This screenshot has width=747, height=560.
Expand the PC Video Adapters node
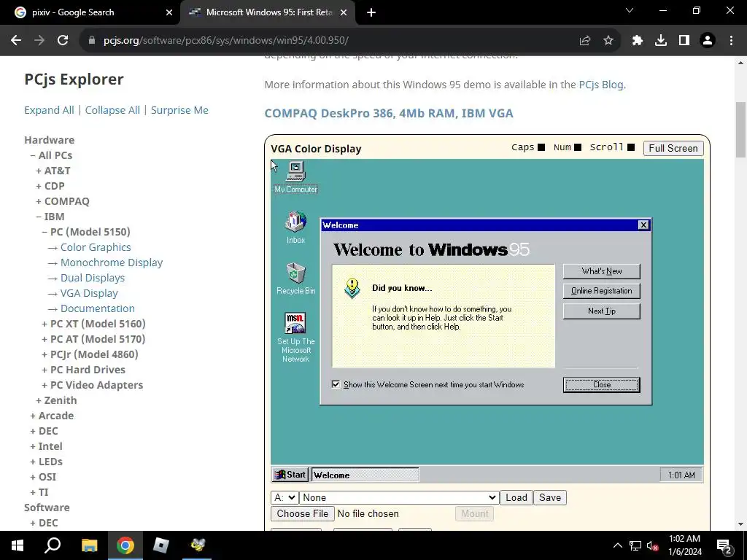93,385
